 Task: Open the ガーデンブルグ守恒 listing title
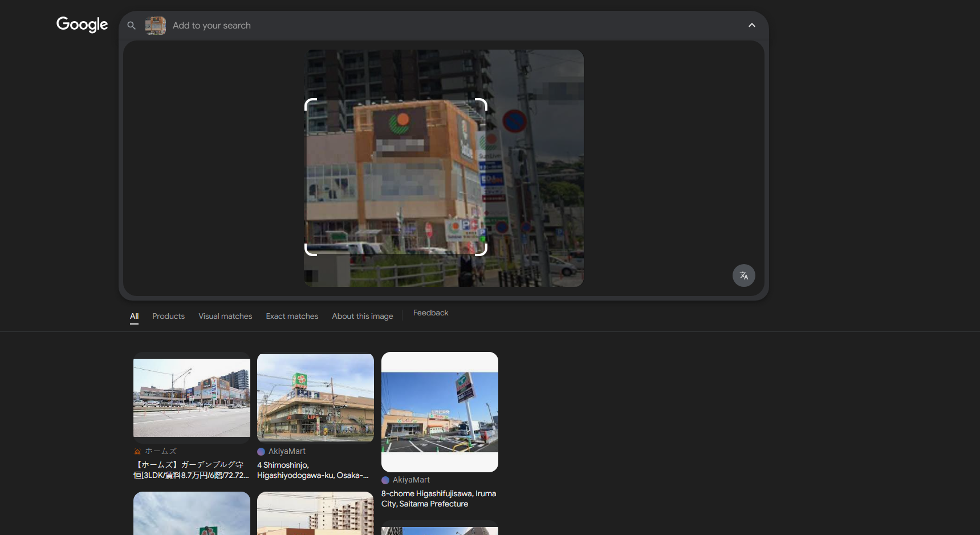192,470
